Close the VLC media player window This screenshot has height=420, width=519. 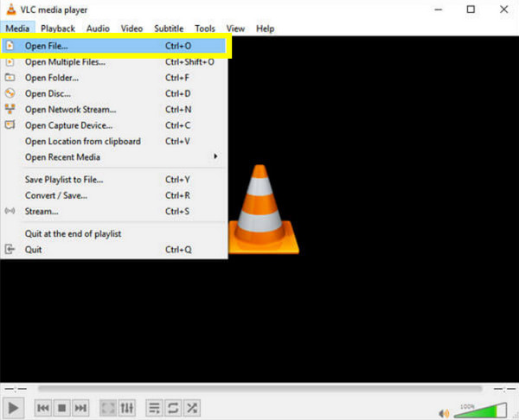click(503, 10)
